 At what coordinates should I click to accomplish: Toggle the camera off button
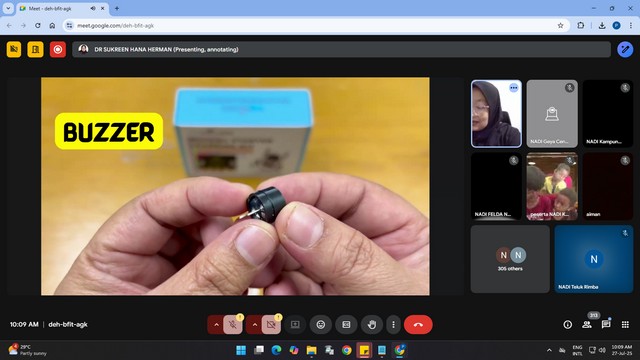271,324
